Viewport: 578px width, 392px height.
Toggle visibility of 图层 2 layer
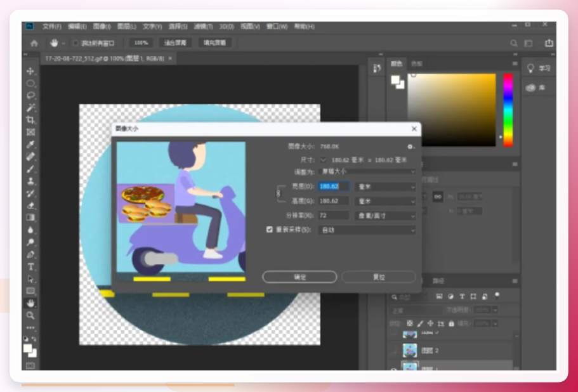(394, 350)
